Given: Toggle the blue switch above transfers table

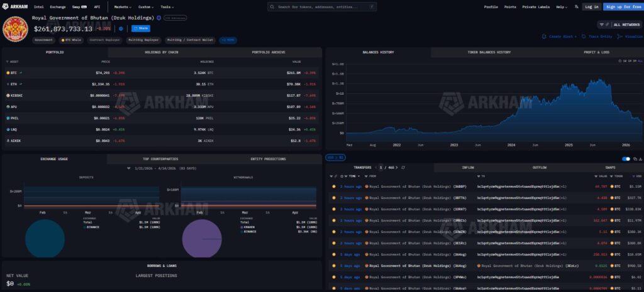Looking at the screenshot, I should (626, 159).
